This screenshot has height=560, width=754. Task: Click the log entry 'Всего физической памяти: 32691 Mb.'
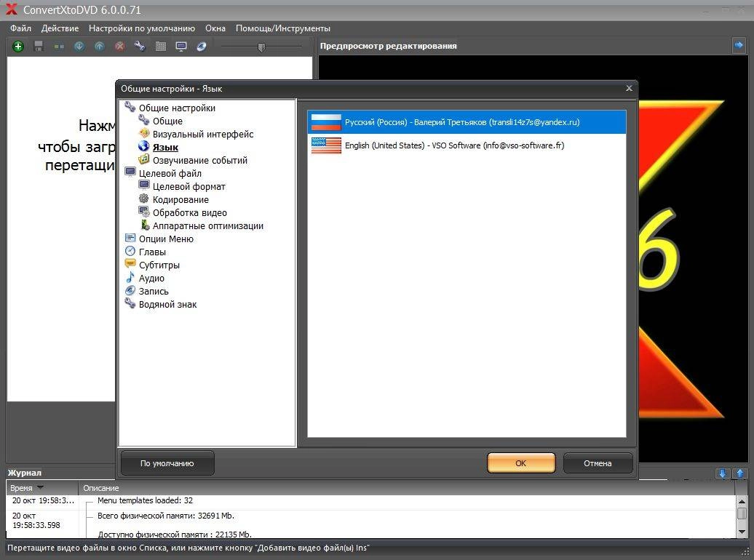click(166, 516)
